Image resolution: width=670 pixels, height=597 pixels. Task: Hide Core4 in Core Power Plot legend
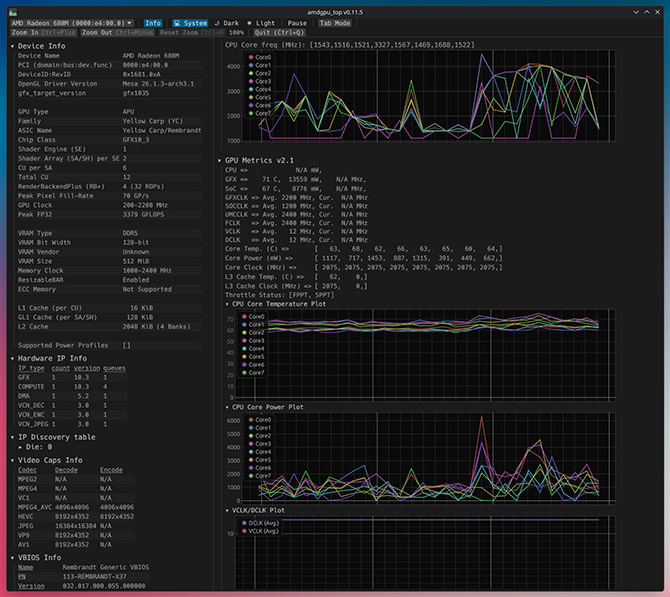[259, 452]
